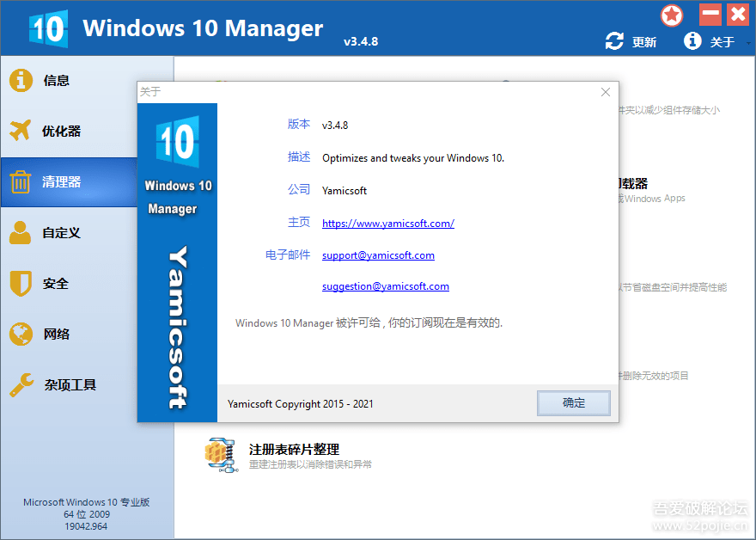Click the 版本 field label
This screenshot has height=540, width=756.
click(x=299, y=124)
